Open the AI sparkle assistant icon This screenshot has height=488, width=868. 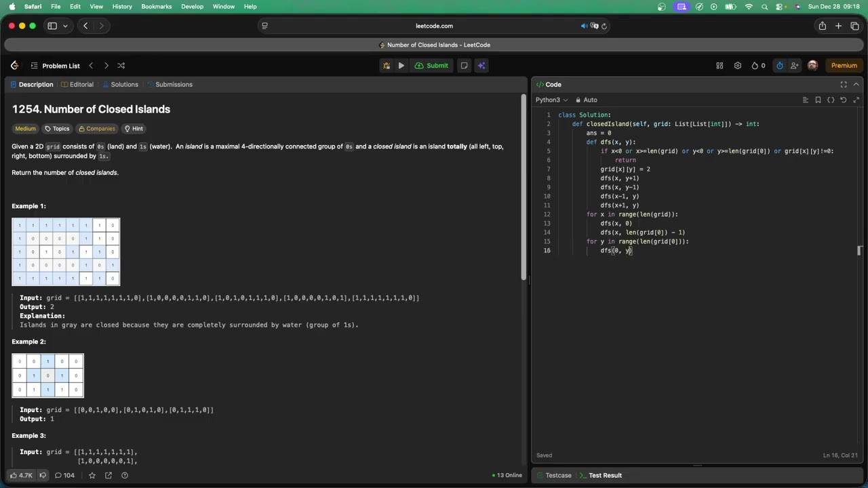pyautogui.click(x=481, y=66)
